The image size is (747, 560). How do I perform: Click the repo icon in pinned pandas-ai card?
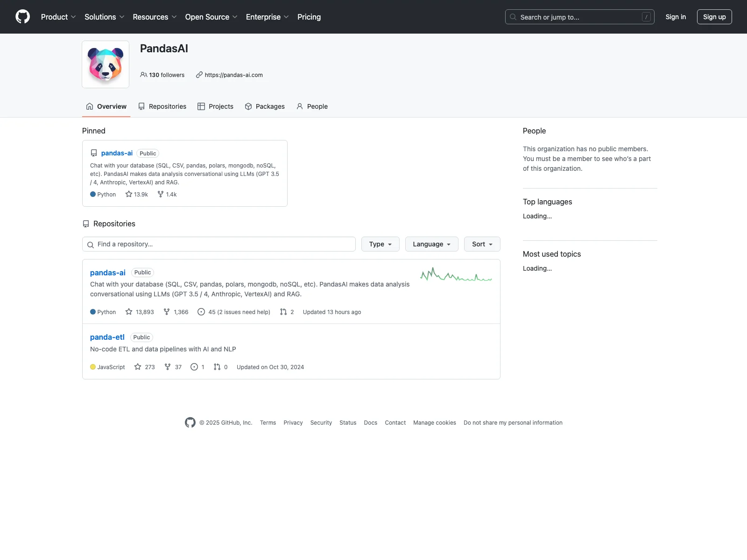(x=94, y=153)
